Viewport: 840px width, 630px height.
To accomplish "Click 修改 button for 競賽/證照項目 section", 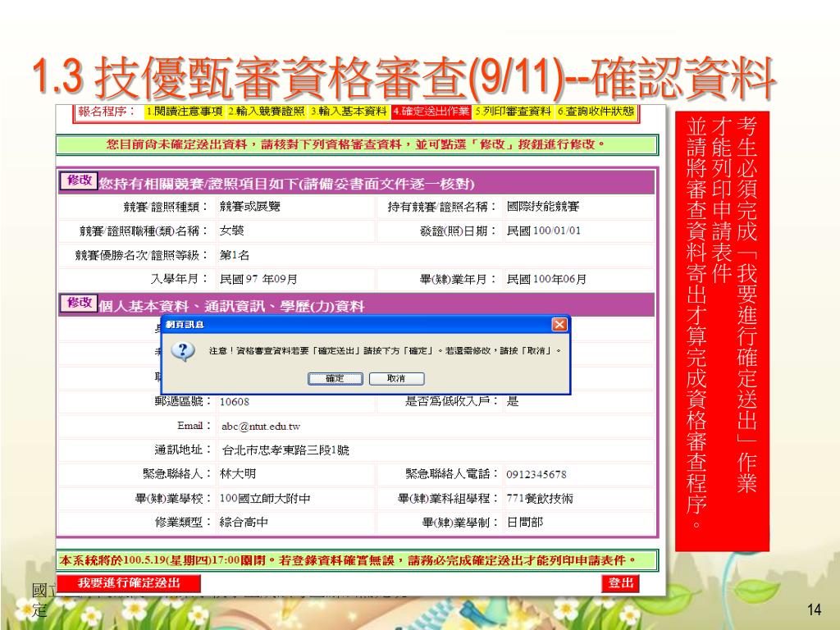I will click(79, 180).
